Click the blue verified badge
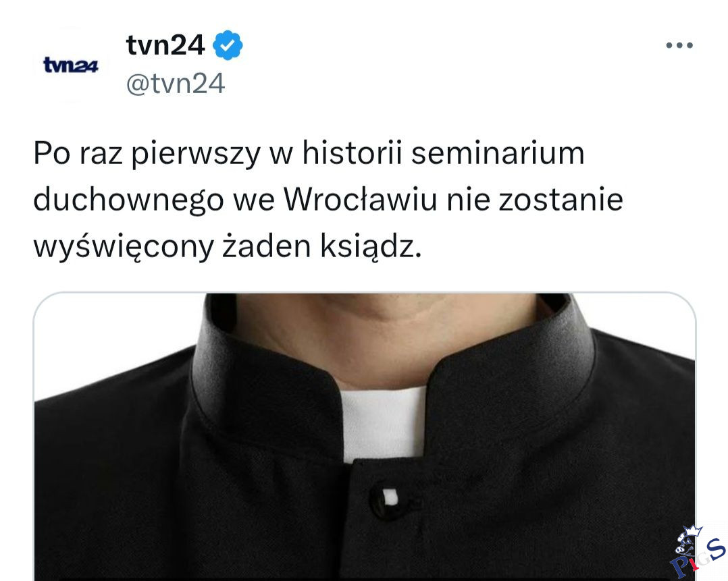This screenshot has height=581, width=728. [x=228, y=45]
